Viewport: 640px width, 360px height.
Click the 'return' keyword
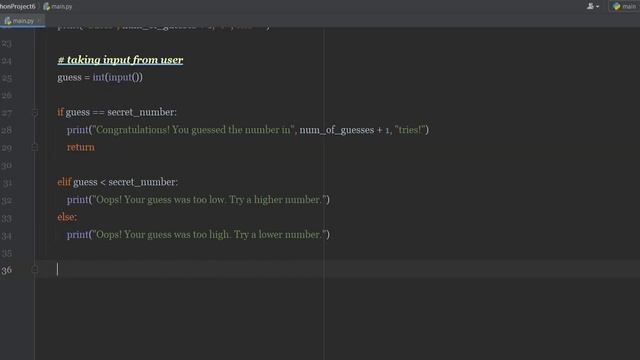click(81, 147)
